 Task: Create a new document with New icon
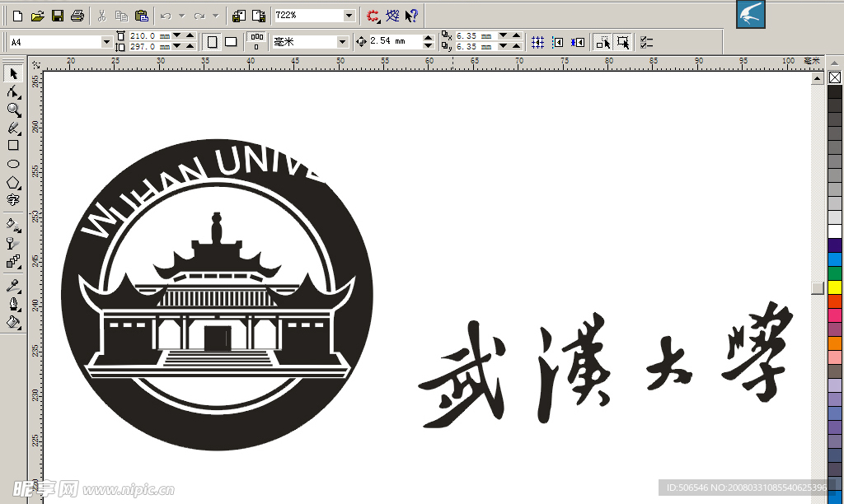point(17,16)
